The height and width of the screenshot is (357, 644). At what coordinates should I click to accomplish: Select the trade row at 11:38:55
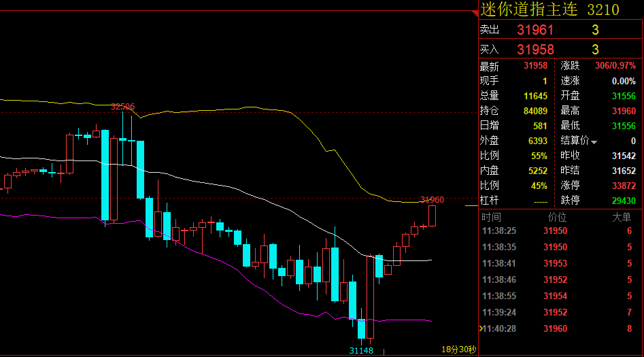560,296
